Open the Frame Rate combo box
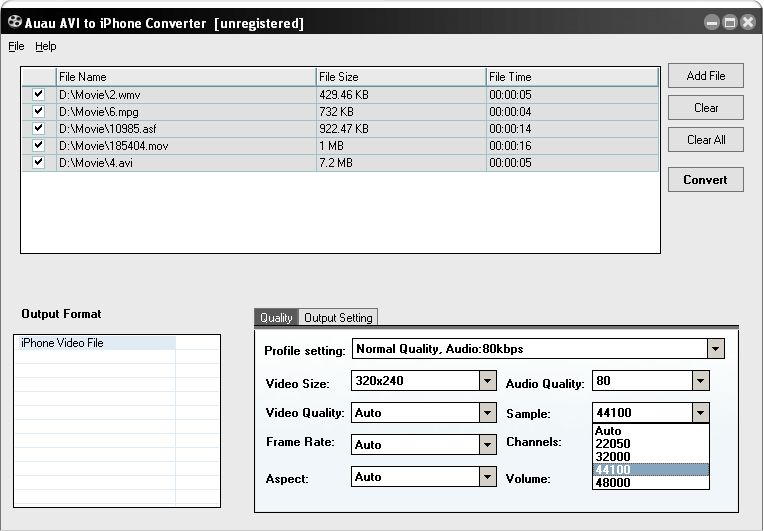 tap(487, 445)
